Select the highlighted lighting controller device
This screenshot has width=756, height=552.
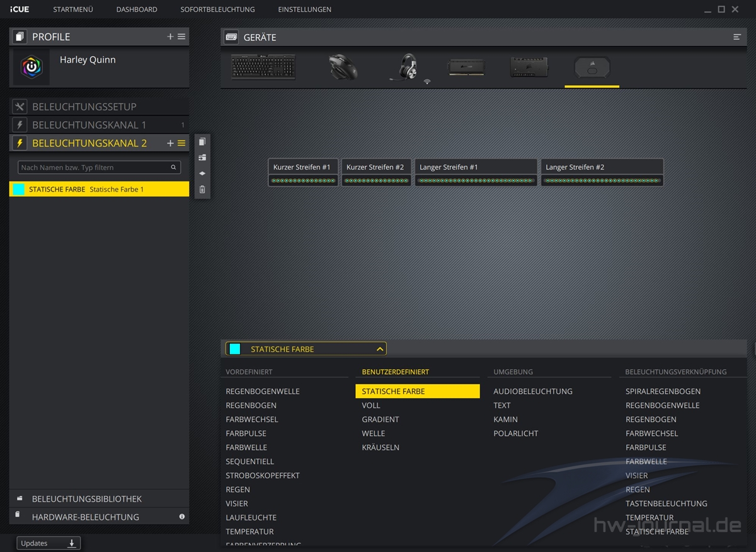592,67
